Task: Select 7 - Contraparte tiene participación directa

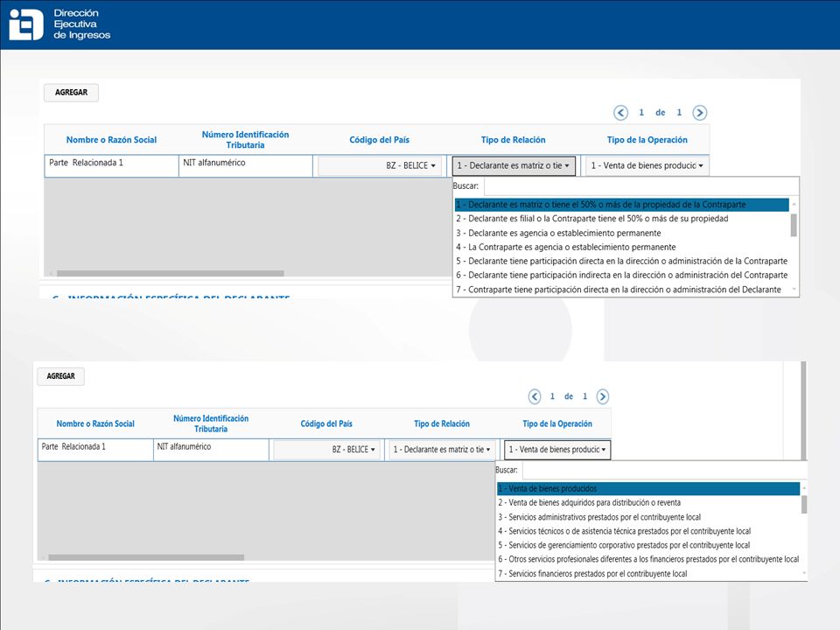Action: click(621, 290)
